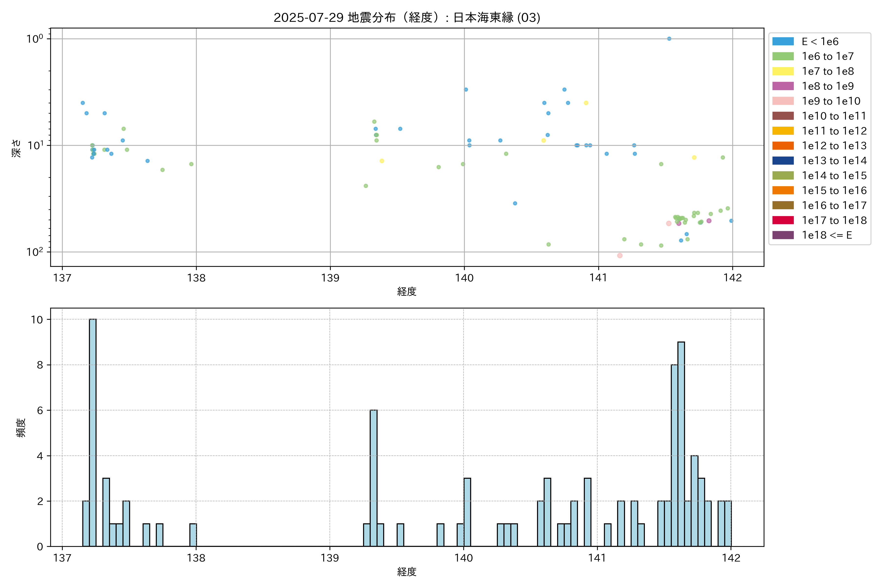Click the purple 1e8 to 1e9 legend swatch
The image size is (882, 588).
click(x=783, y=86)
